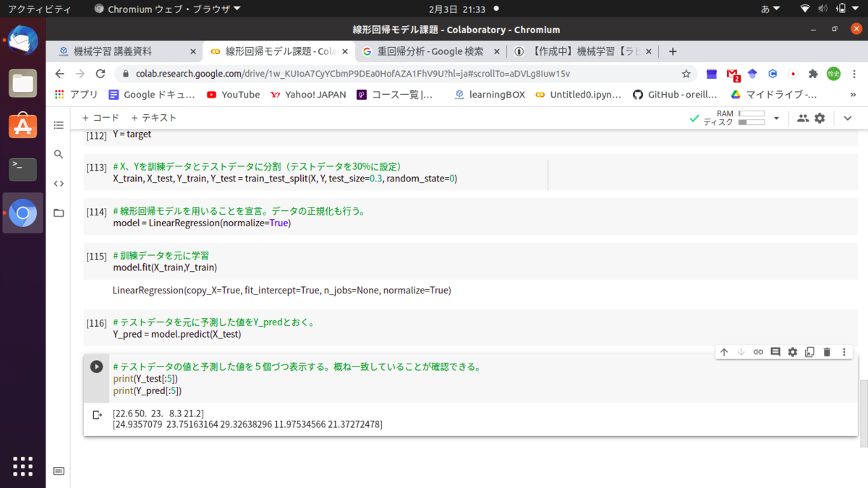Open the share people icon
The image size is (868, 488).
pos(802,118)
